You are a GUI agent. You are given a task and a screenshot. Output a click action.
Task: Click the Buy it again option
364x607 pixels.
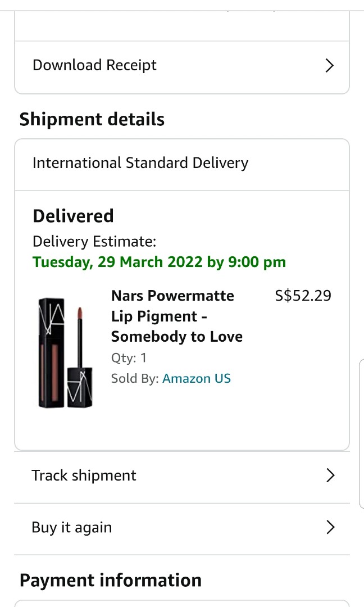(71, 527)
